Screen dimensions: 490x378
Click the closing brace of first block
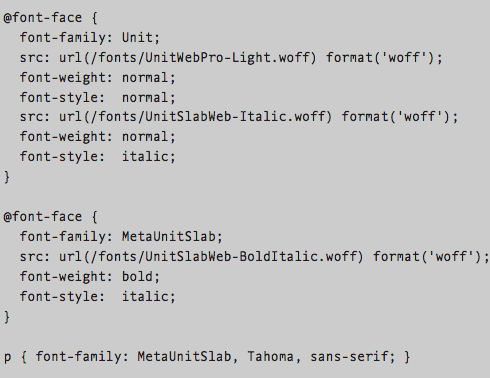coord(7,177)
